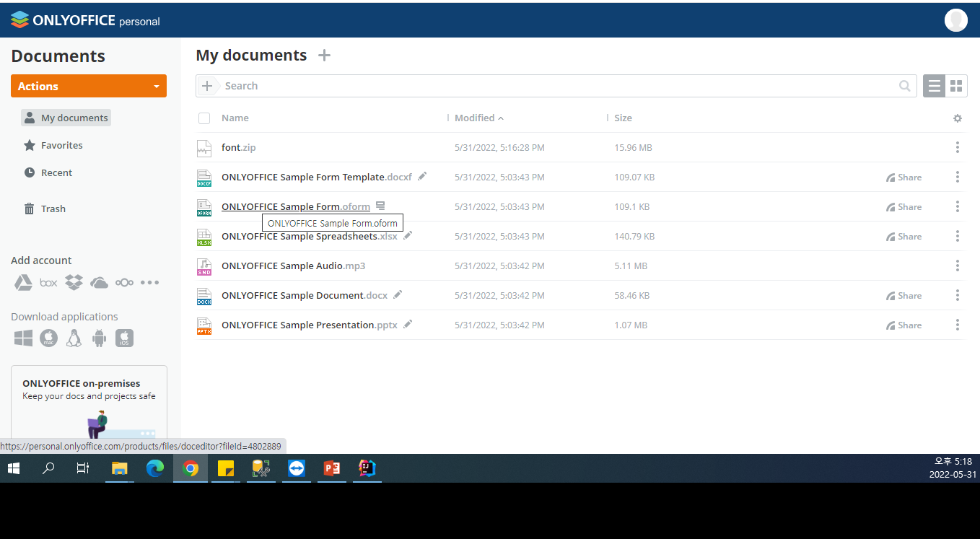The width and height of the screenshot is (980, 539).
Task: Open the Actions dropdown button
Action: (x=89, y=86)
